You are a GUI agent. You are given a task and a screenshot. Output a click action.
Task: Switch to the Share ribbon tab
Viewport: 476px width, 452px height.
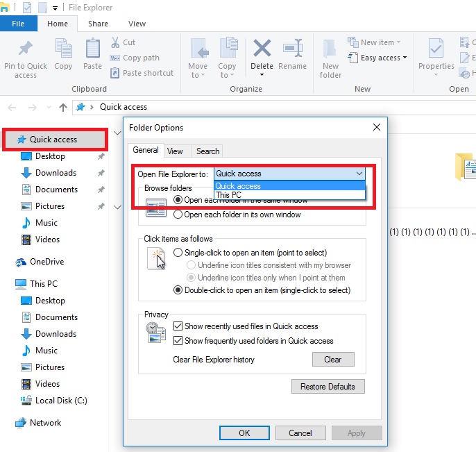pos(98,24)
